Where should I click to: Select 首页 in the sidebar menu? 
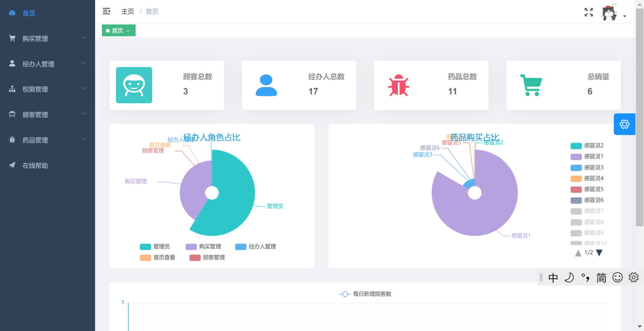tap(48, 13)
